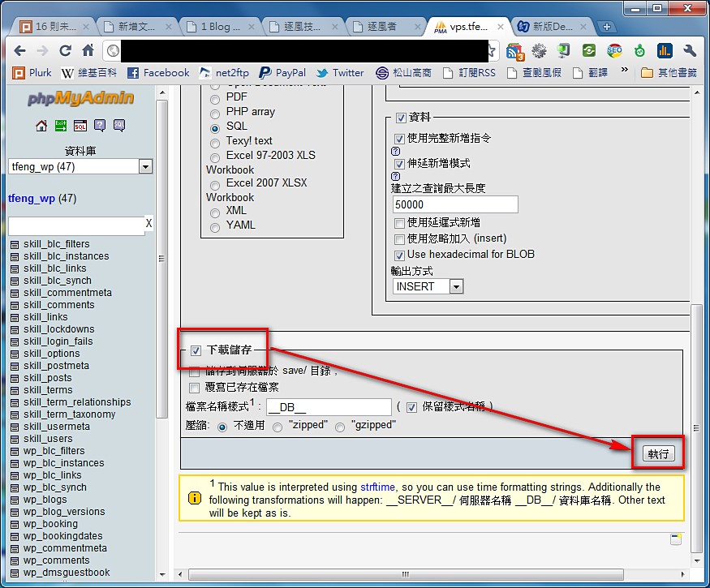Click the browser Reload icon

point(65,51)
